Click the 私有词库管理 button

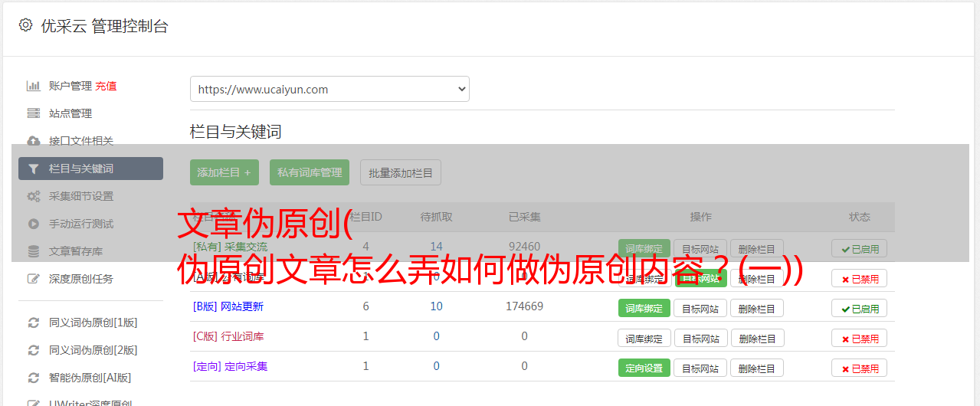[x=310, y=172]
